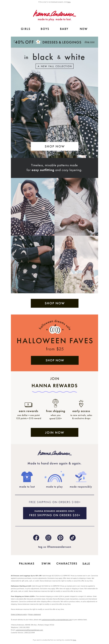Click the shop now link in the 40% off banner
This screenshot has width=109, height=644.
(90, 42)
